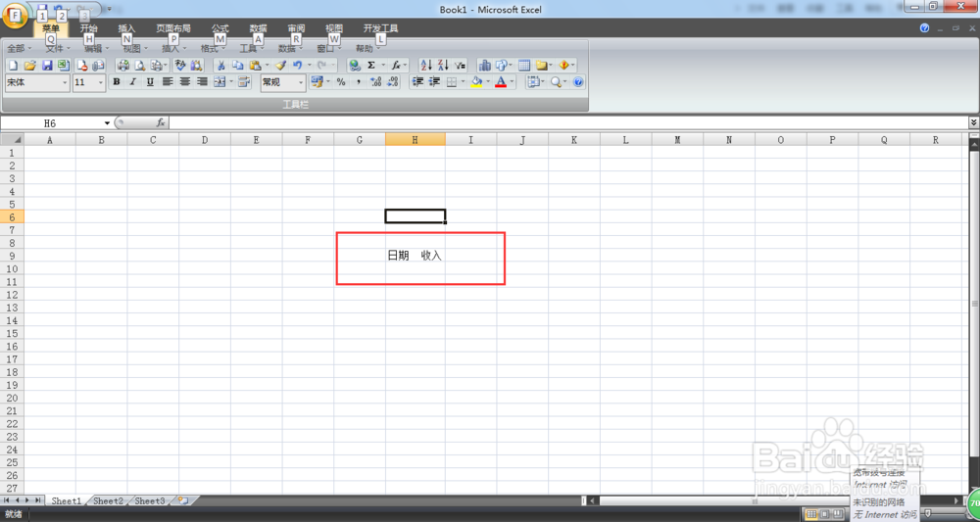Apply red font color A button
This screenshot has height=522, width=980.
click(500, 82)
